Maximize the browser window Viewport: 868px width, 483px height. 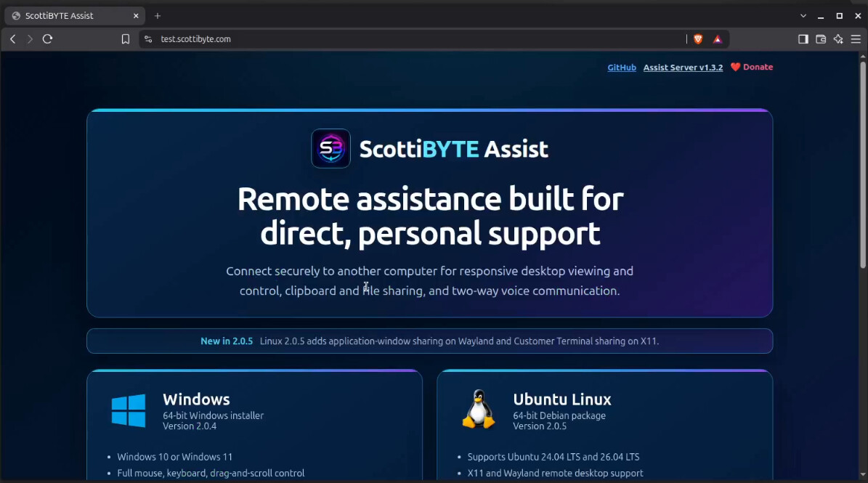(839, 16)
